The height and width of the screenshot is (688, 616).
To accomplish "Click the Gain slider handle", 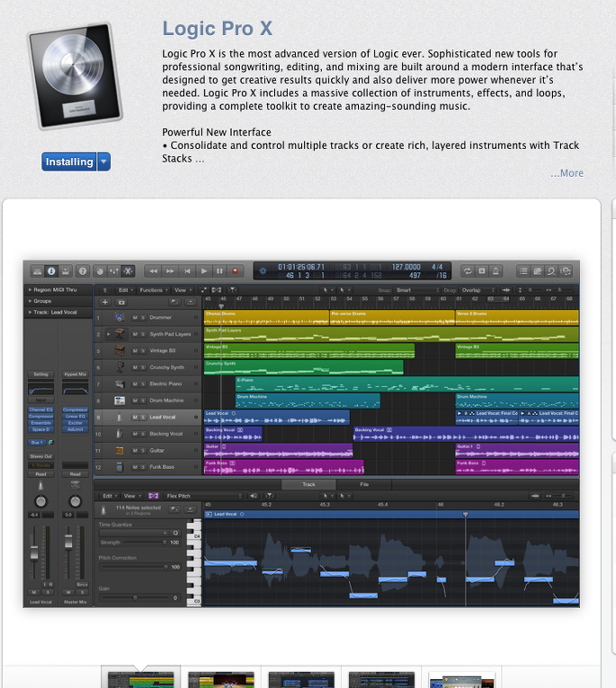I will [135, 598].
